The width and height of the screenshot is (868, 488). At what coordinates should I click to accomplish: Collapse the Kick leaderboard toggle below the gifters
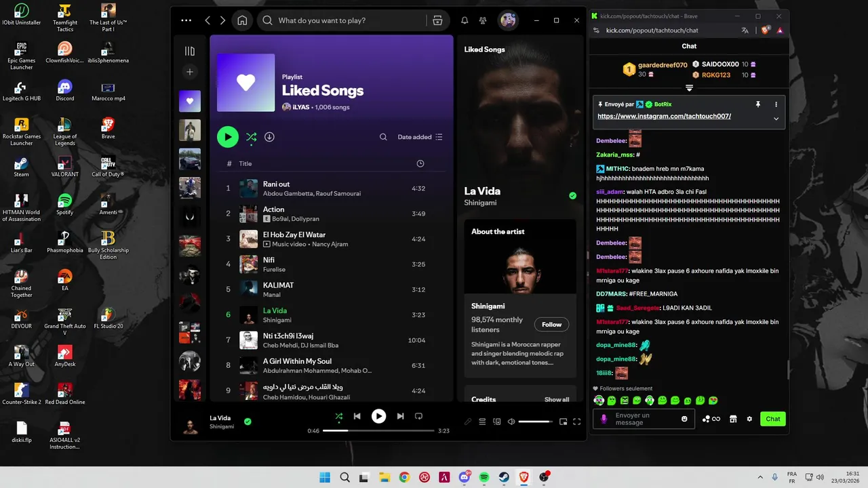689,88
